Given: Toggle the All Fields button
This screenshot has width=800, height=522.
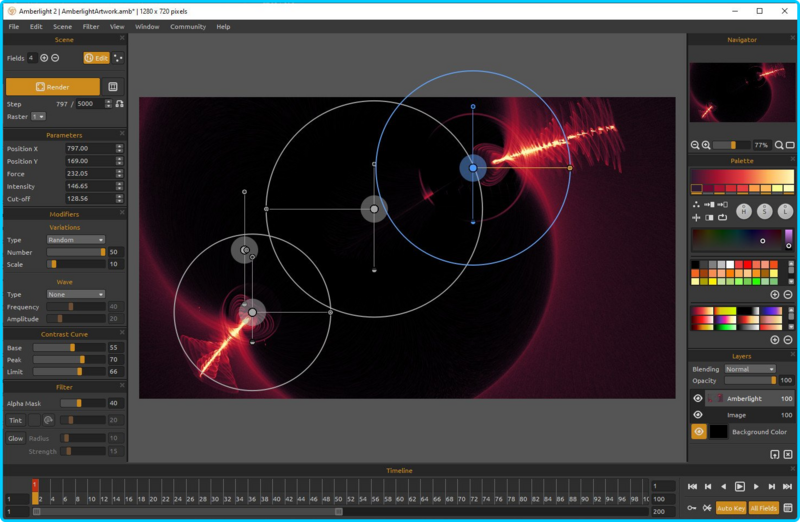Looking at the screenshot, I should [x=763, y=508].
